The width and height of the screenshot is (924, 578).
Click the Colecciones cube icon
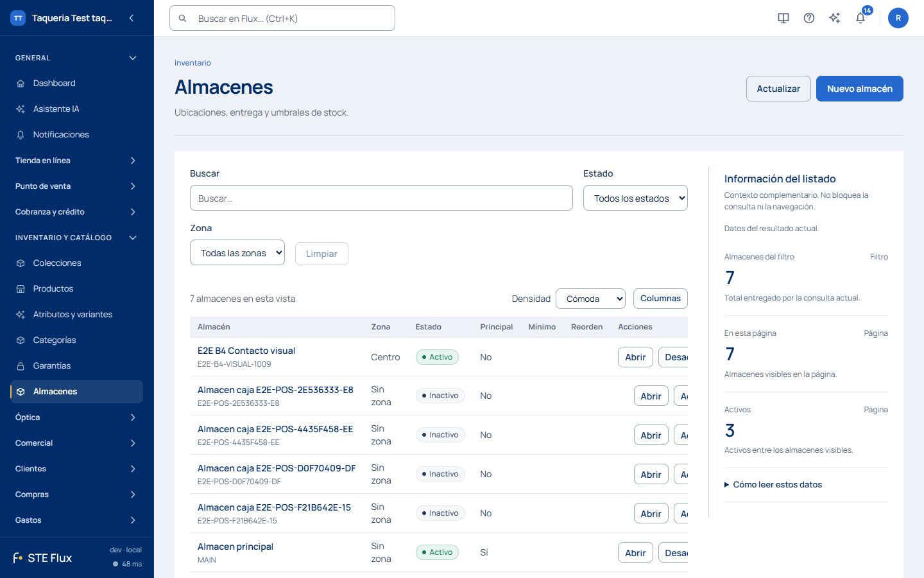pos(21,263)
